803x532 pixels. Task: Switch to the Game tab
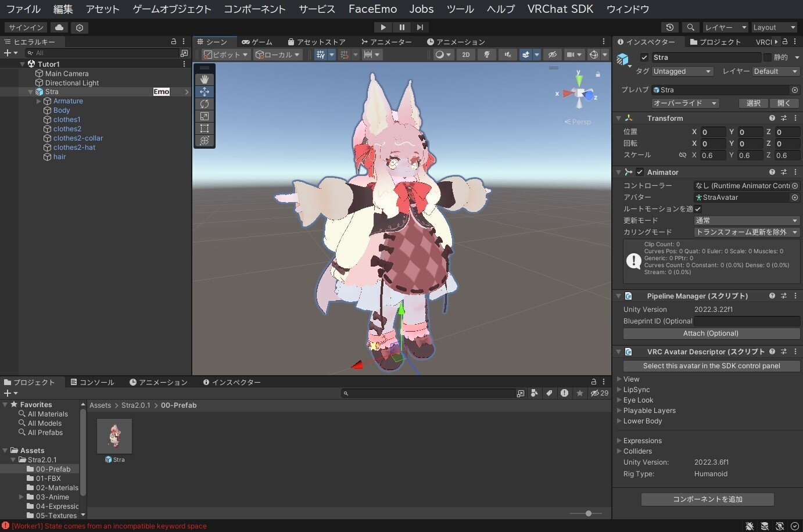[257, 42]
